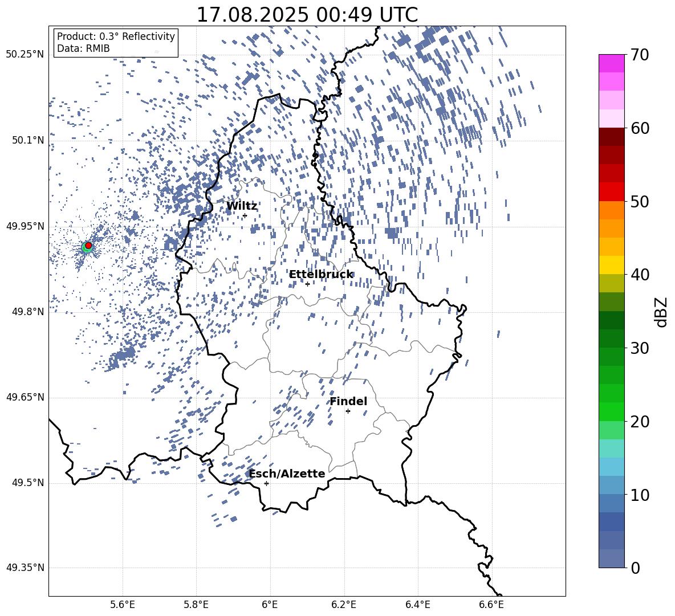The height and width of the screenshot is (616, 675).
Task: Click the 0 colorbar tick label
Action: coord(636,568)
